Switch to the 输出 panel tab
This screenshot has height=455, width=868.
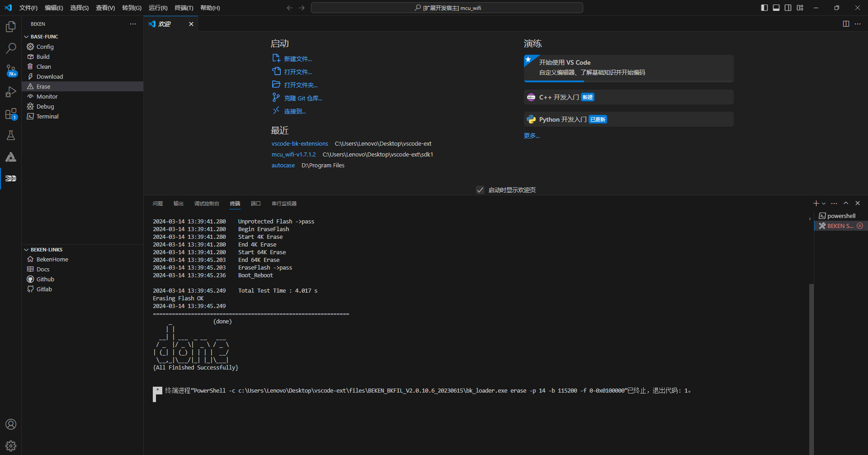179,204
